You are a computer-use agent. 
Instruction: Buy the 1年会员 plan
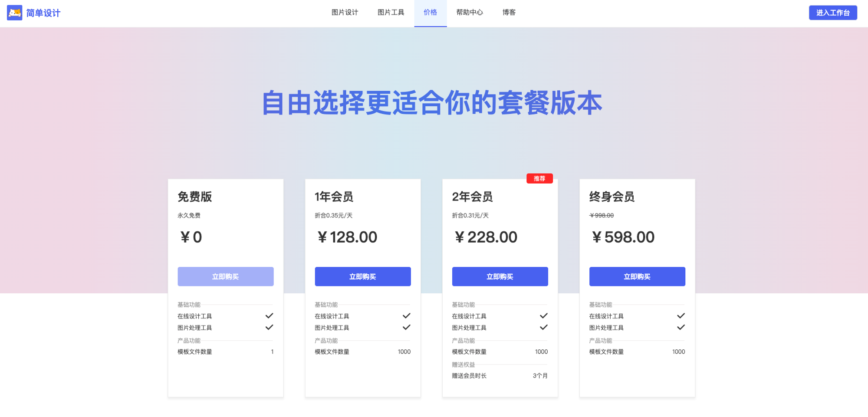(362, 276)
